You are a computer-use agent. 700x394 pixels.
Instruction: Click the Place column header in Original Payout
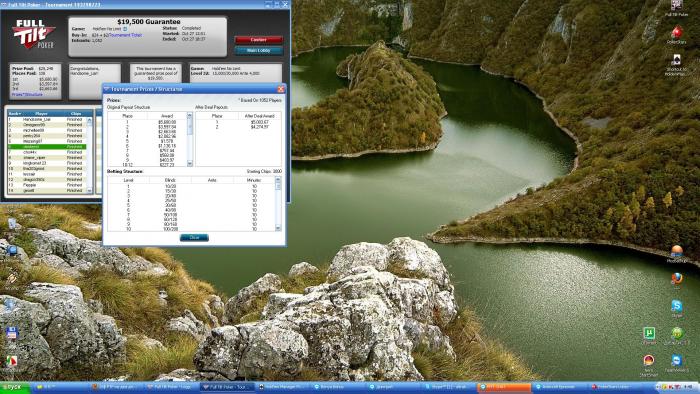128,116
